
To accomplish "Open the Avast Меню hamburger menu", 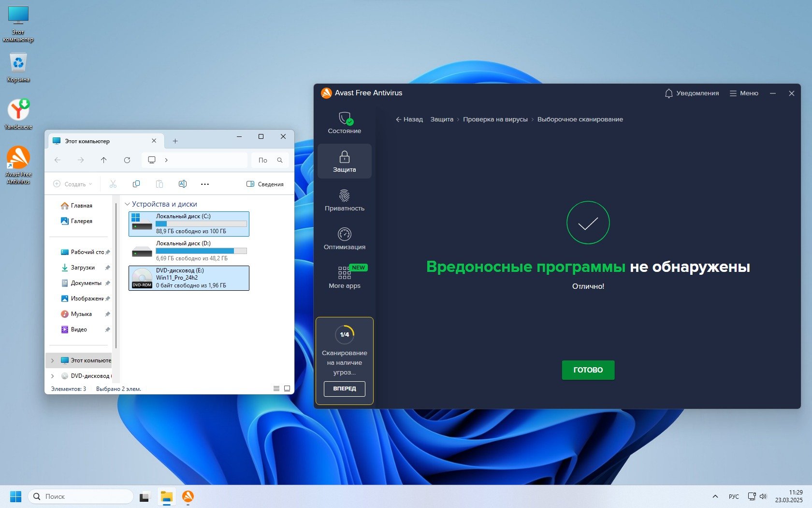I will click(x=744, y=93).
